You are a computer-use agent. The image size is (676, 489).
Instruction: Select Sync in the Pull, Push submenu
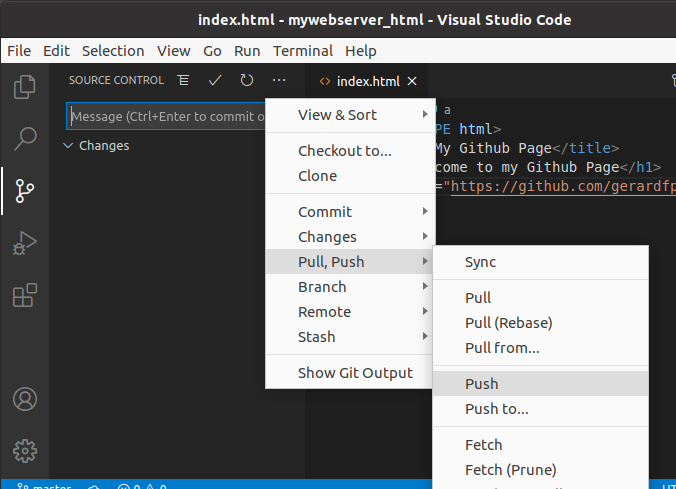481,262
